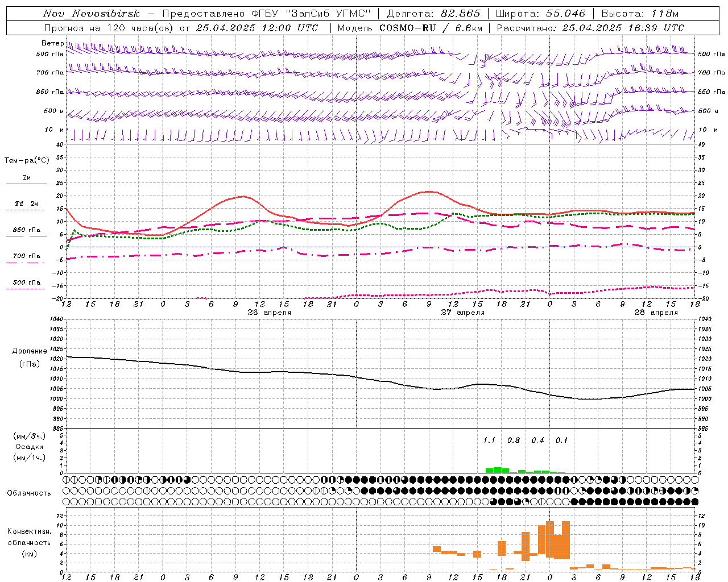
Task: Click the Широта: 55.046 value
Action: pyautogui.click(x=541, y=14)
